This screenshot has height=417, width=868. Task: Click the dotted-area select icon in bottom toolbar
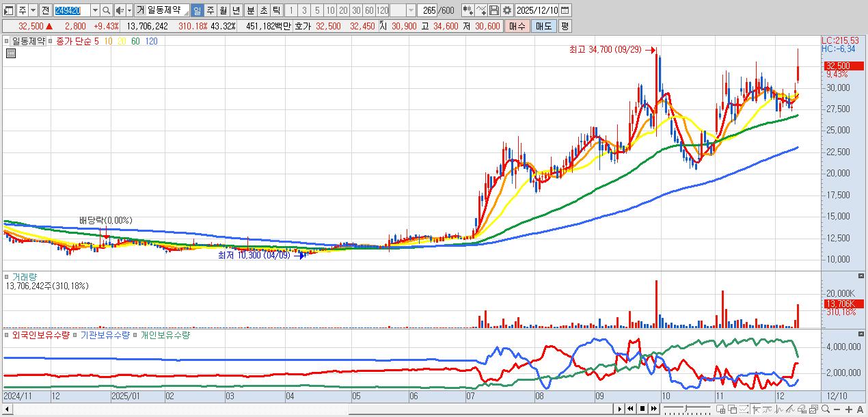point(744,409)
